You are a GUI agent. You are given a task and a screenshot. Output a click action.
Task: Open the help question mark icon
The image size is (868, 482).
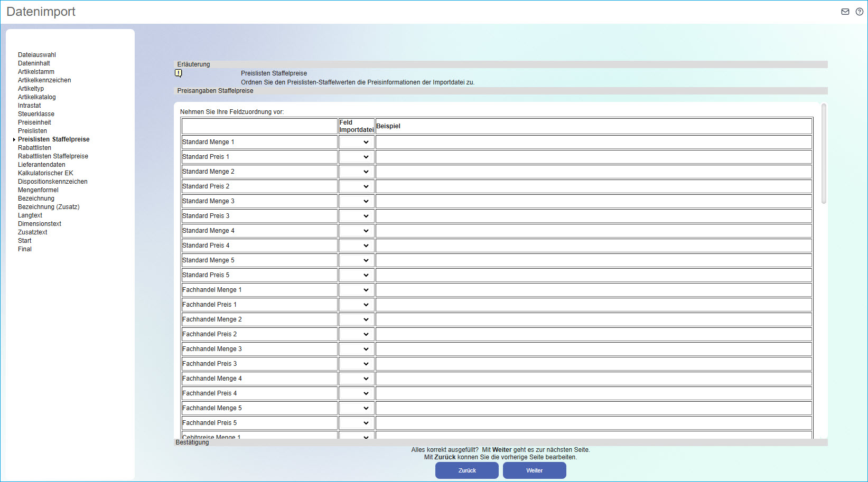[860, 12]
